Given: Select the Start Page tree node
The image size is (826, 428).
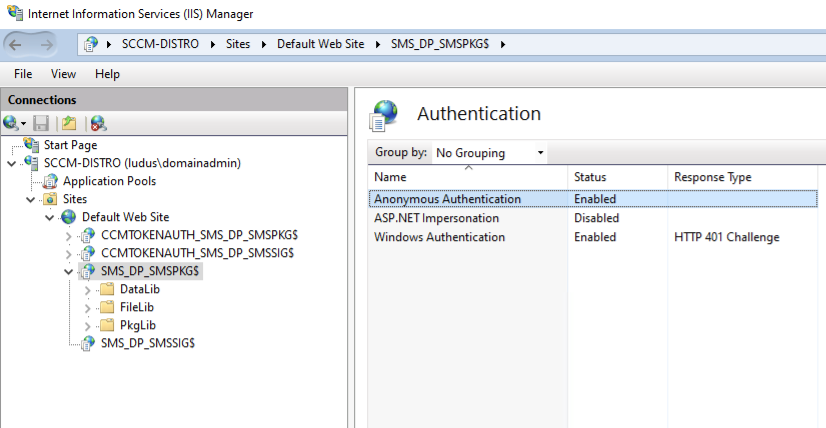Looking at the screenshot, I should (x=70, y=145).
